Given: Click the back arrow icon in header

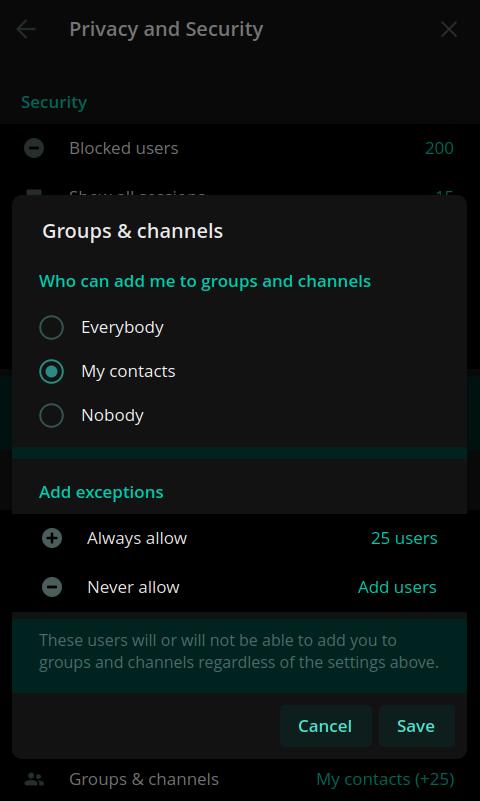Looking at the screenshot, I should pyautogui.click(x=26, y=29).
